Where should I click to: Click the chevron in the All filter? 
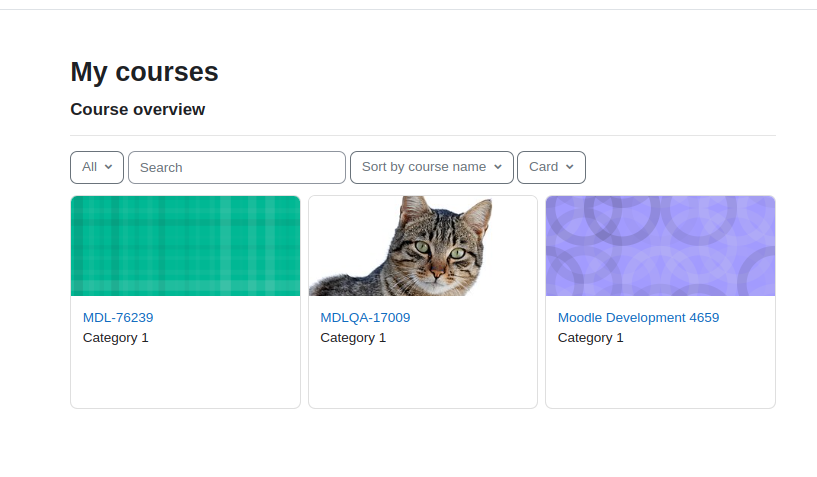pyautogui.click(x=108, y=167)
